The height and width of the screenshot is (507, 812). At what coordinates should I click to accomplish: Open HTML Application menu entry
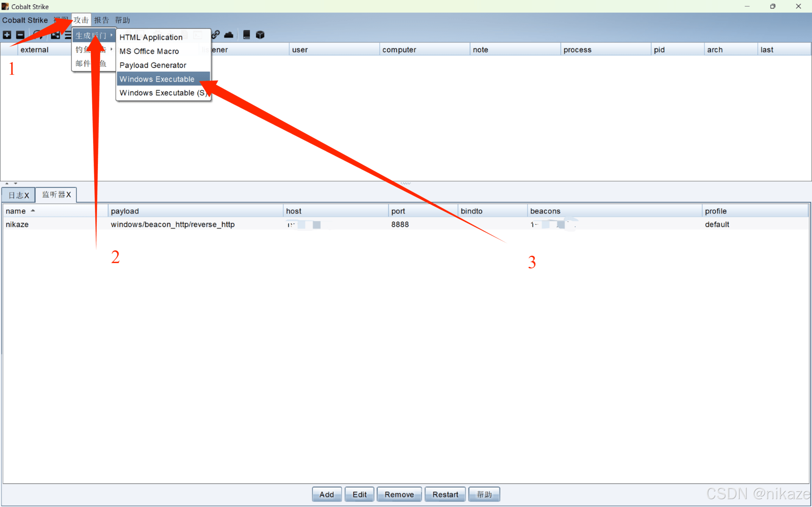point(151,38)
